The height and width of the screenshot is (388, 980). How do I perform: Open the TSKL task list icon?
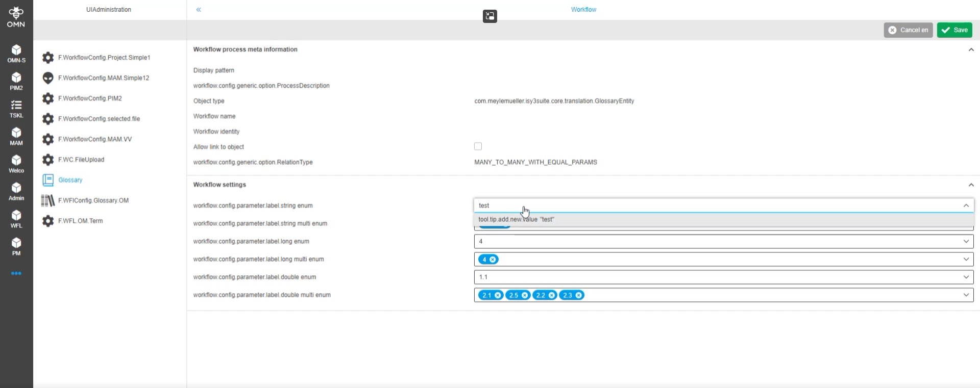point(16,109)
